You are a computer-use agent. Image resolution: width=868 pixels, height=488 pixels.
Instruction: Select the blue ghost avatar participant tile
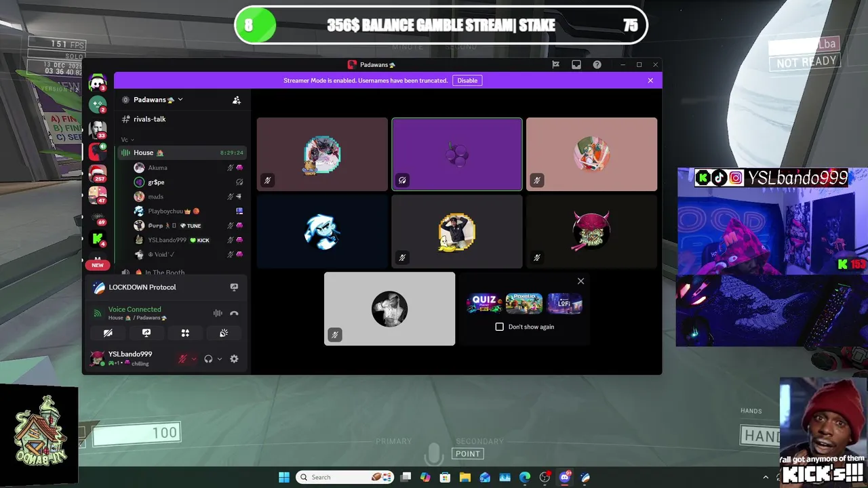[x=322, y=232]
